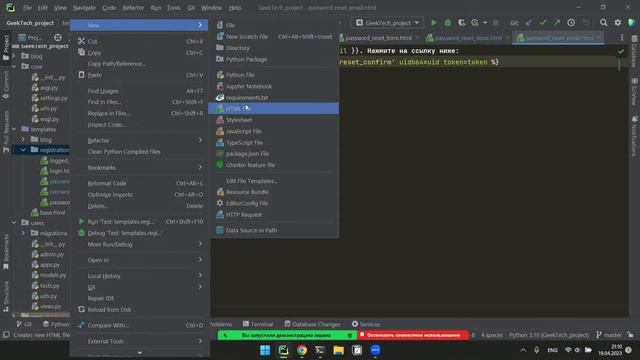The height and width of the screenshot is (360, 640).
Task: Collapse the users folder in tree
Action: click(14, 223)
